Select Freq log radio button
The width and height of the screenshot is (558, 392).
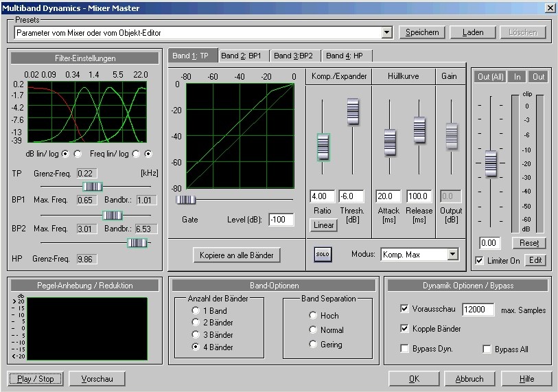(148, 154)
